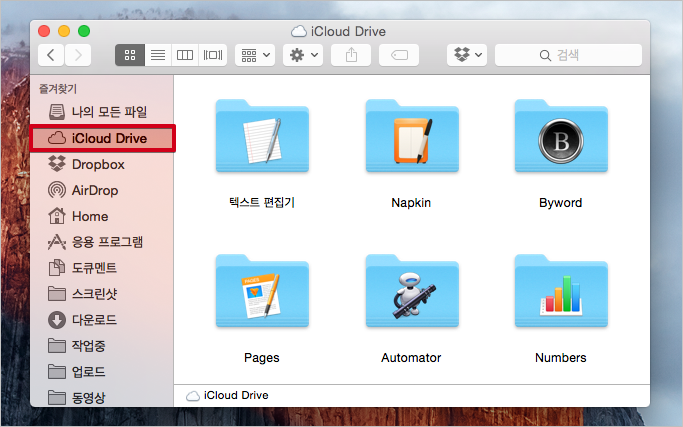Open the Dropbox toolbar dropdown
This screenshot has height=427, width=683.
pyautogui.click(x=467, y=55)
